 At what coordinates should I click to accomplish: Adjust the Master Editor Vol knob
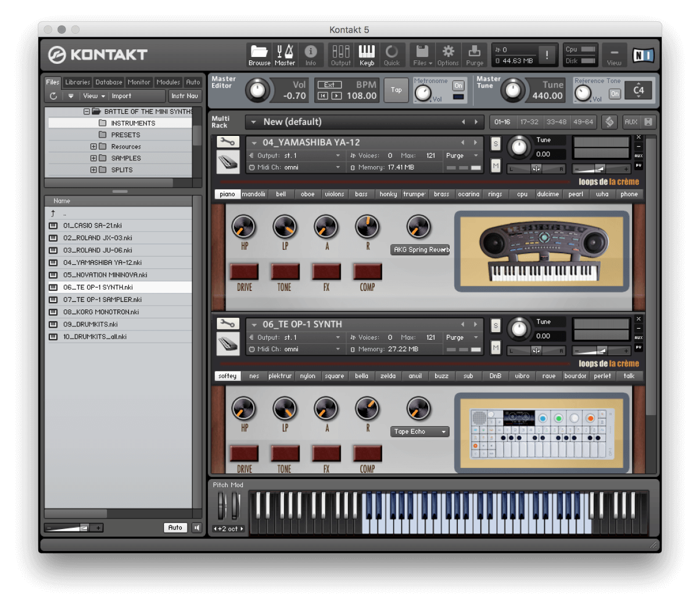pyautogui.click(x=258, y=90)
